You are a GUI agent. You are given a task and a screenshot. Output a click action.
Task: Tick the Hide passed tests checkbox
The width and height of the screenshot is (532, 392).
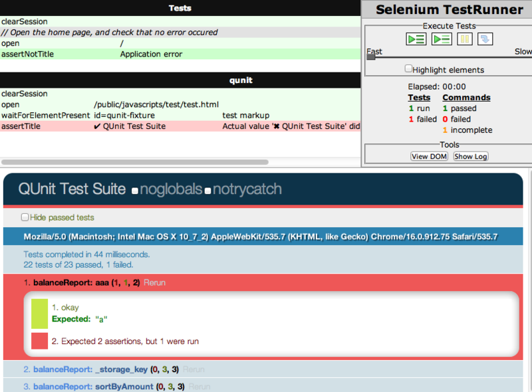pyautogui.click(x=25, y=217)
